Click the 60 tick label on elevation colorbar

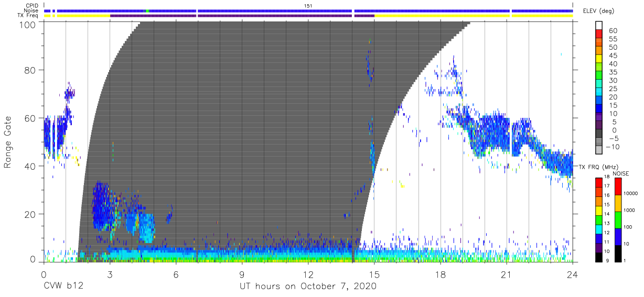613,31
